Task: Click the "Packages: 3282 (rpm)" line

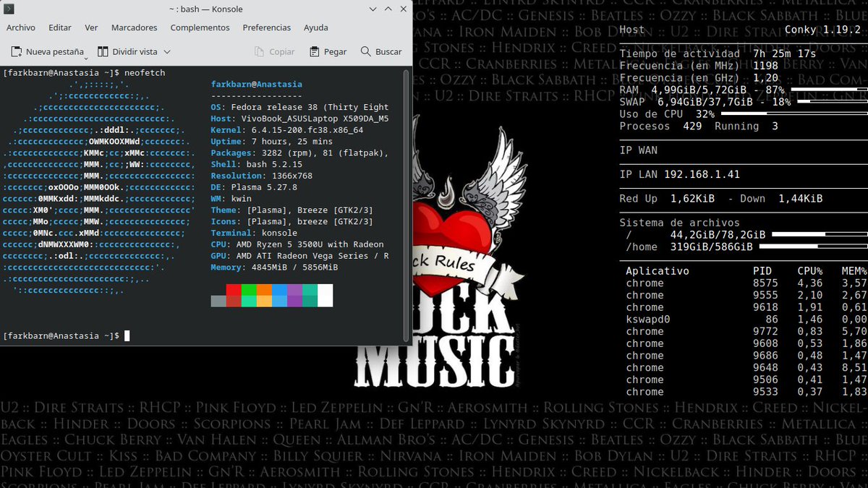Action: [x=299, y=153]
